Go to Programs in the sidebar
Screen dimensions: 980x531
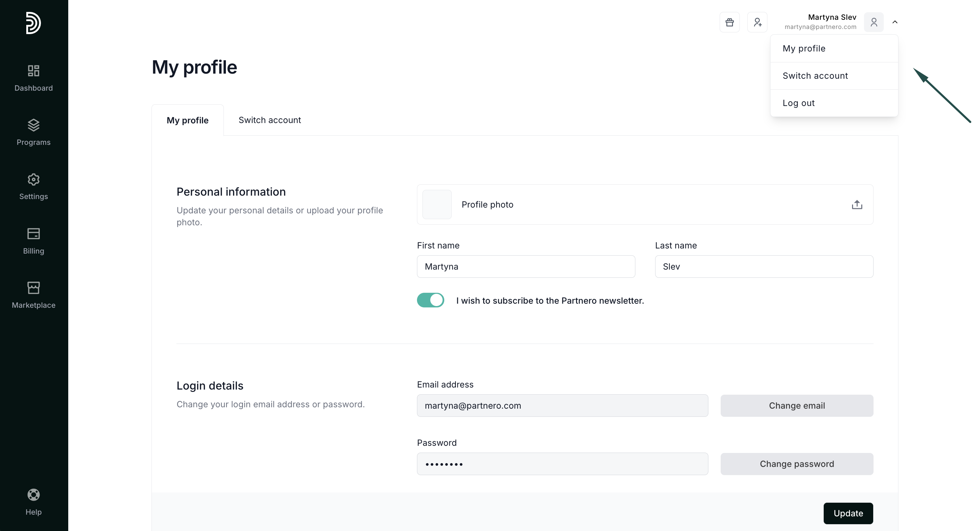coord(33,133)
